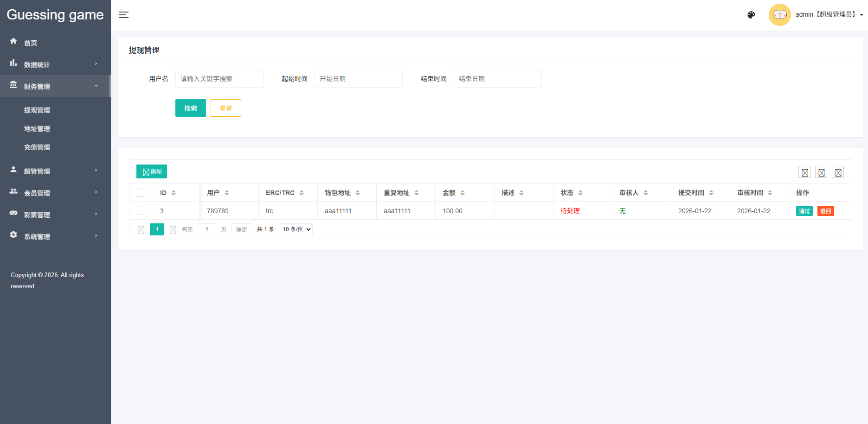Toggle the select-all checkbox in table header
The height and width of the screenshot is (424, 868).
click(141, 193)
